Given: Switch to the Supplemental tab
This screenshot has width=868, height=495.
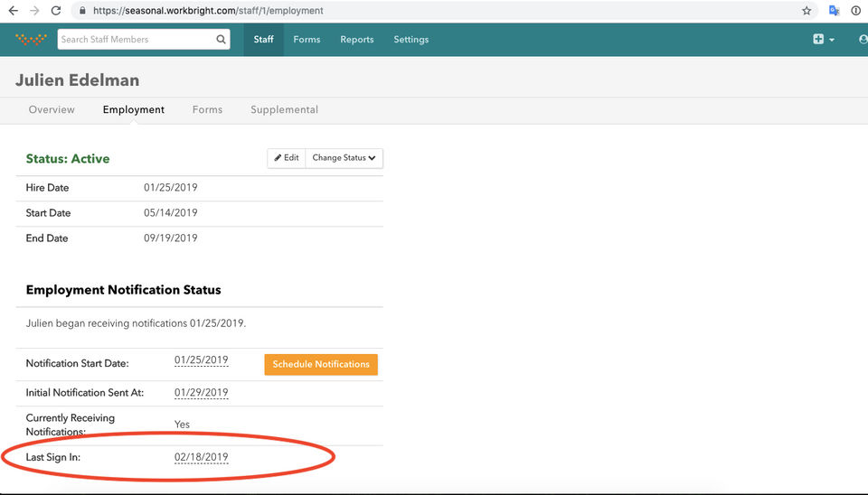Looking at the screenshot, I should (x=285, y=109).
